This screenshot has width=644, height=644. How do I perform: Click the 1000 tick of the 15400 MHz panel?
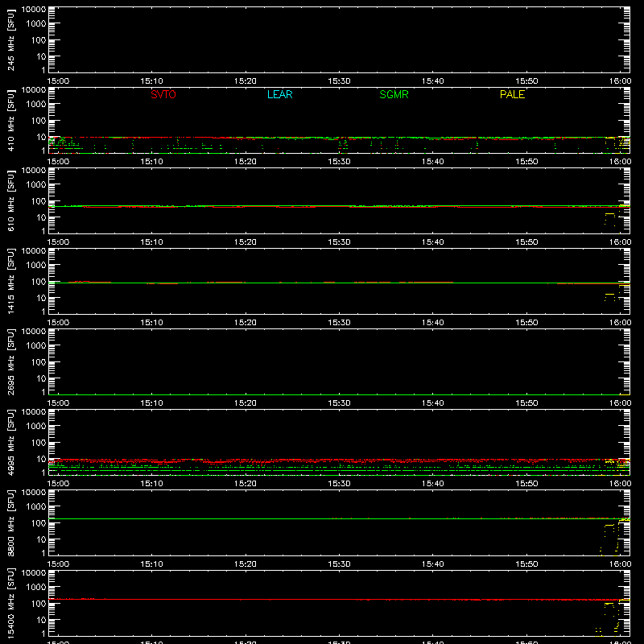(x=36, y=588)
